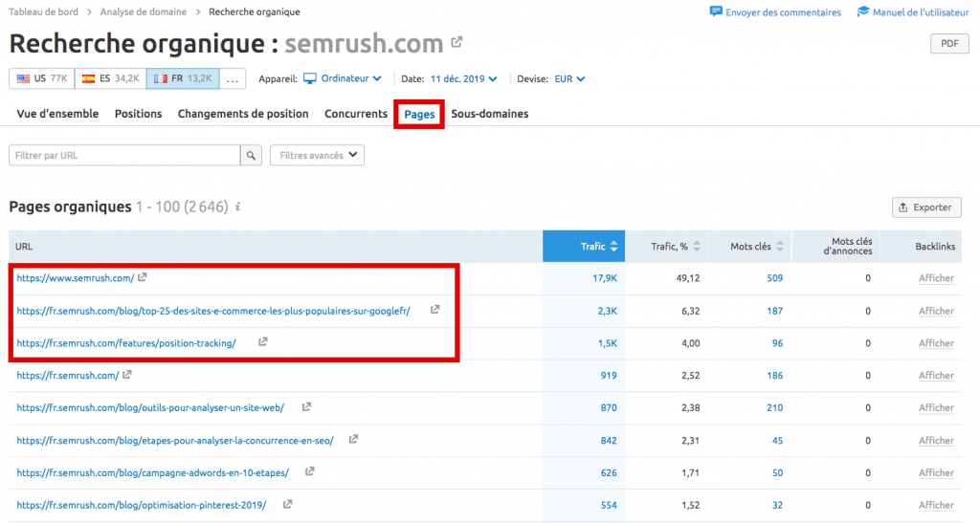Click the desktop monitor icon next to Appareil
This screenshot has height=523, width=980.
pos(310,78)
